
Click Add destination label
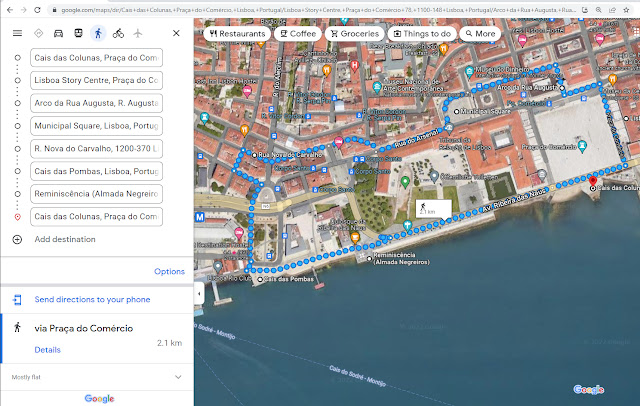click(65, 239)
